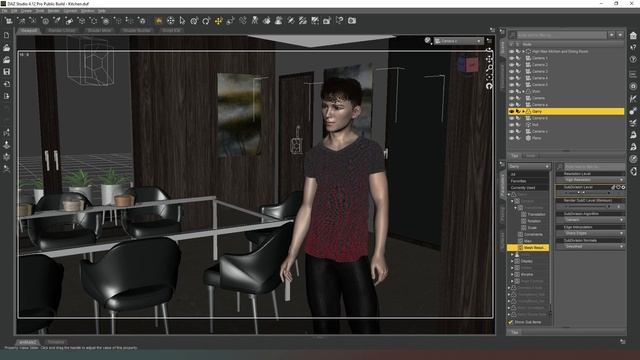Click the viewport orbit control icon
Viewport: 640px width, 360px height.
point(489,50)
